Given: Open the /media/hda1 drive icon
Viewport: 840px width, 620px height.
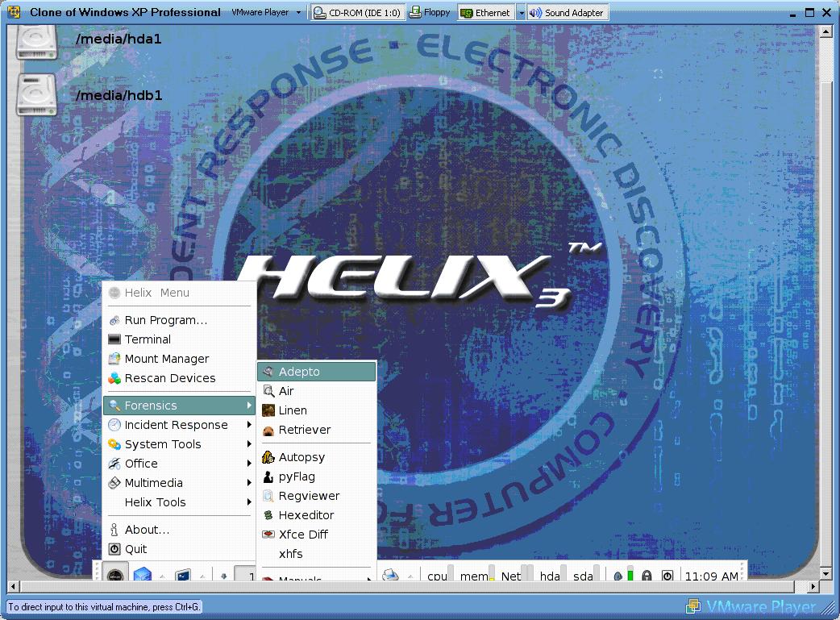Looking at the screenshot, I should (x=36, y=41).
